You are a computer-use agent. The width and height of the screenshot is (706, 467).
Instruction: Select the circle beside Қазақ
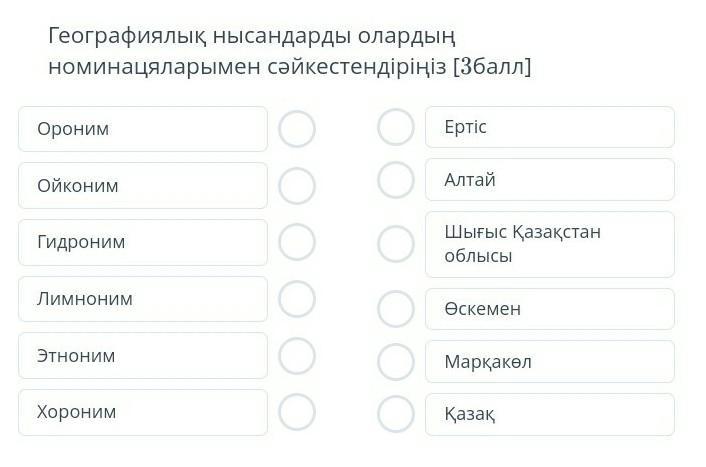click(396, 414)
